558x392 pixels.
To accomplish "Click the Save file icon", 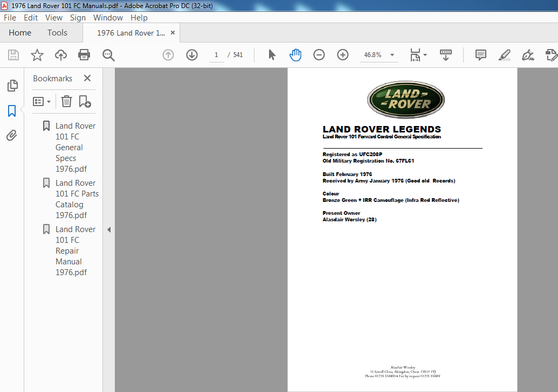I will click(x=13, y=55).
